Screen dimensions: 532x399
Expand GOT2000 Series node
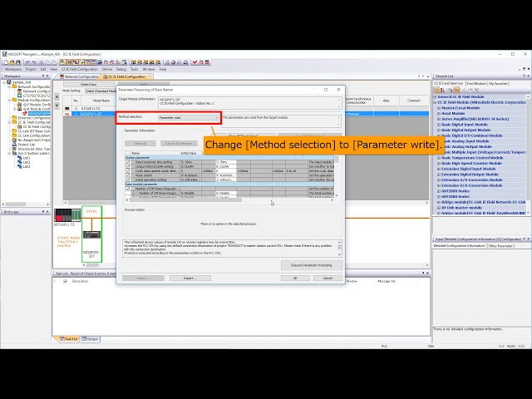[439, 191]
